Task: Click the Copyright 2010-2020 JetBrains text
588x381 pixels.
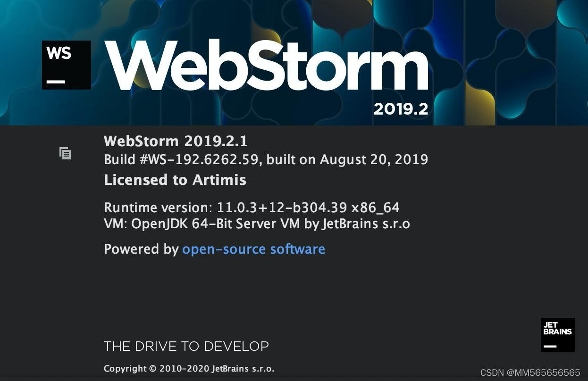Action: (189, 369)
